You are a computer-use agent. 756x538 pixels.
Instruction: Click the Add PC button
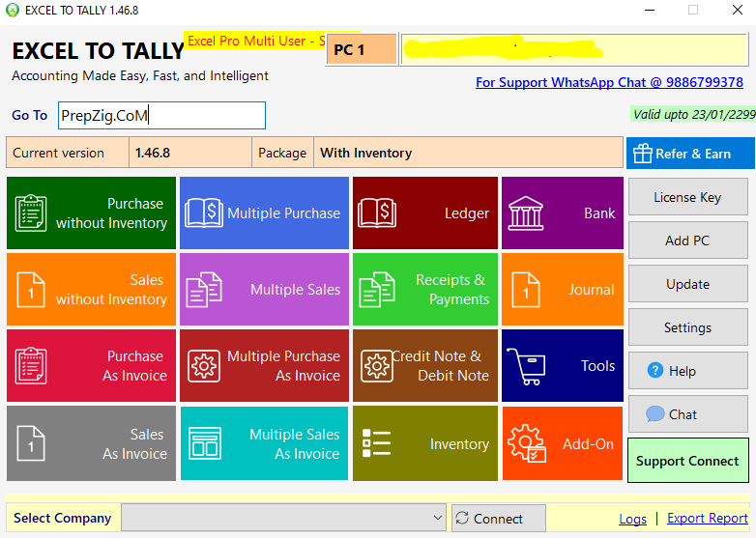[x=688, y=241]
